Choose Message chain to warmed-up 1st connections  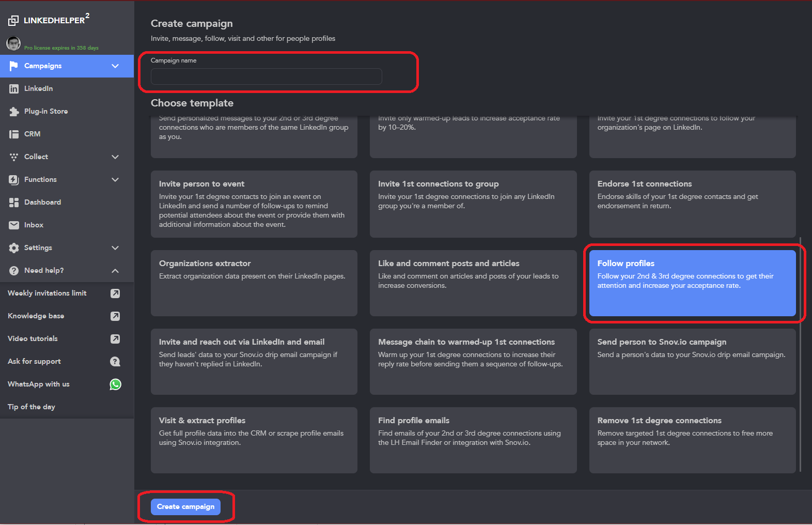coord(473,362)
